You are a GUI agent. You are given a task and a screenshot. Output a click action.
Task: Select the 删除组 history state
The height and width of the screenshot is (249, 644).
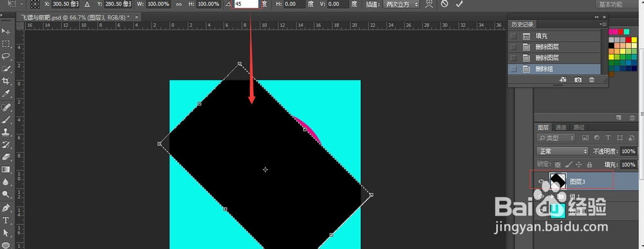554,69
